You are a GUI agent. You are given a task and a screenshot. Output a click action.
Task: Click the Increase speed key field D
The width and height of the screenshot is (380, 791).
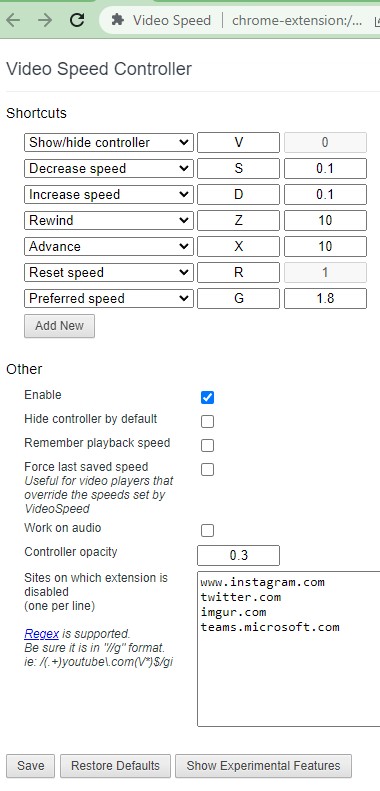point(238,195)
